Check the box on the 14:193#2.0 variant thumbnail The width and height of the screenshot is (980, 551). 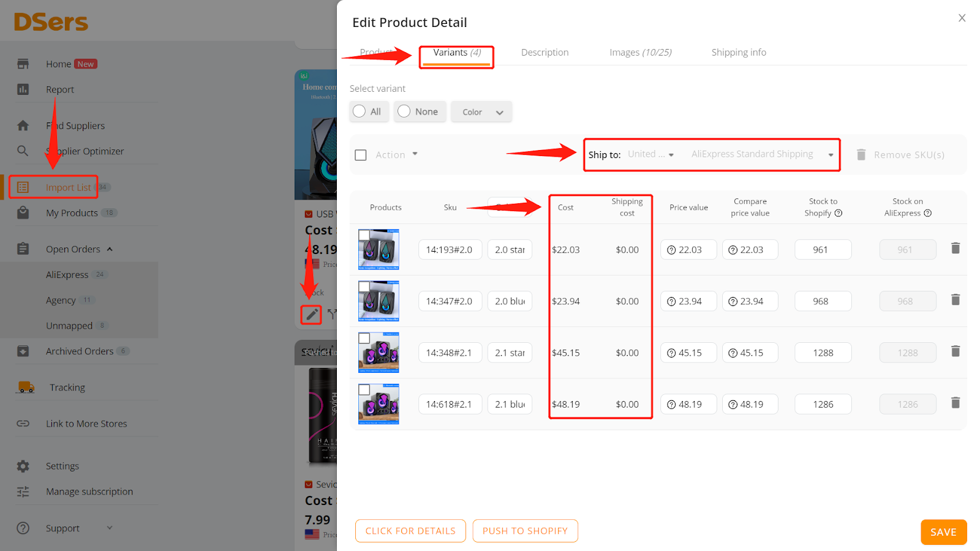point(364,235)
